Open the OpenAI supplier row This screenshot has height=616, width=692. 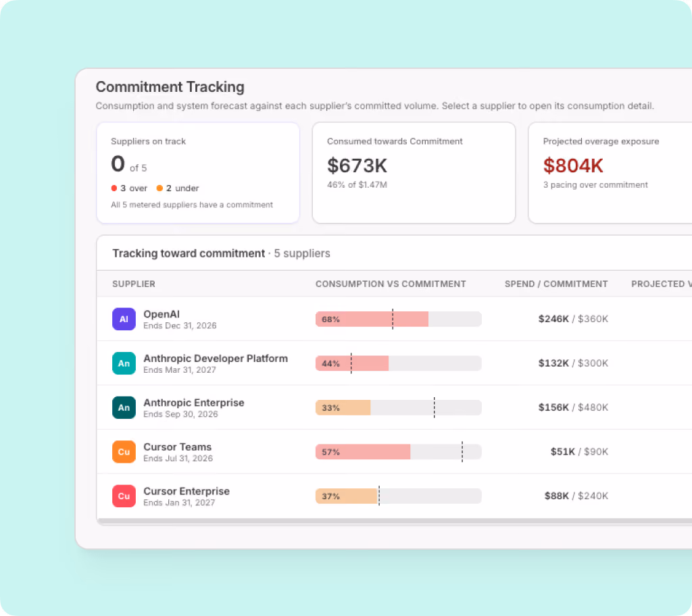pos(394,319)
